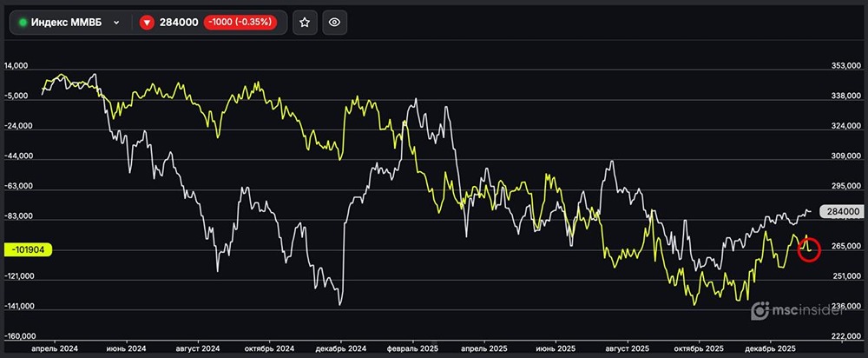
Task: Toggle chart visibility with the eye icon
Action: (x=334, y=23)
